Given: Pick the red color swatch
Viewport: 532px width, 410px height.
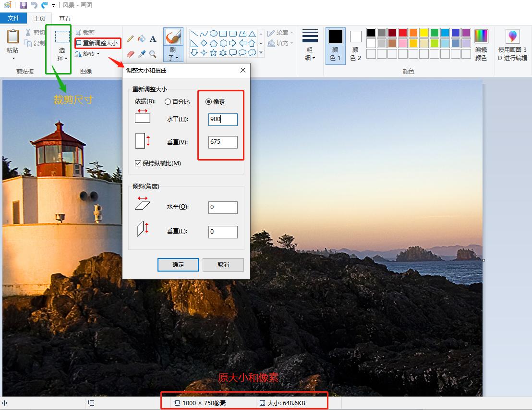Looking at the screenshot, I should point(403,33).
